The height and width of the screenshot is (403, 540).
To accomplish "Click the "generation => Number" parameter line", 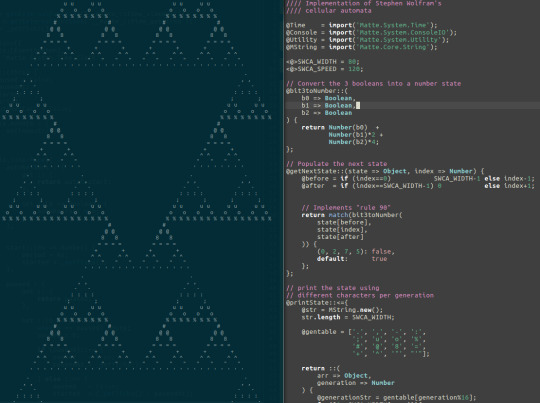I will tap(356, 383).
